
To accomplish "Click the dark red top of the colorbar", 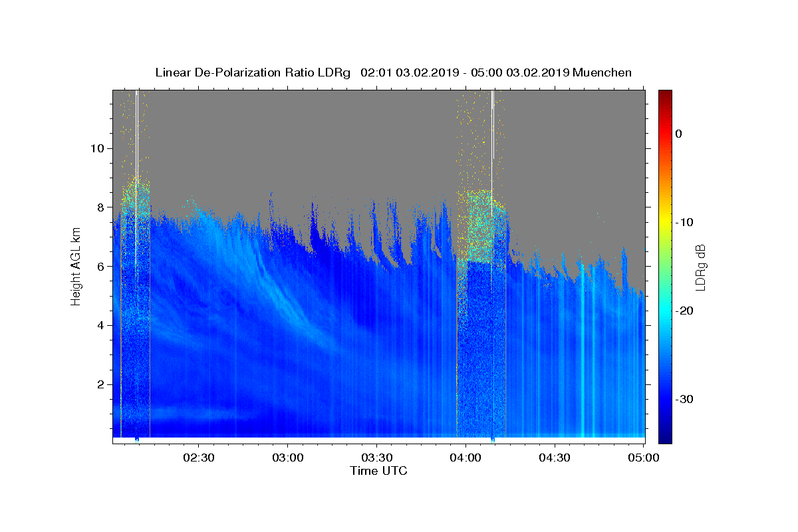I will [665, 94].
